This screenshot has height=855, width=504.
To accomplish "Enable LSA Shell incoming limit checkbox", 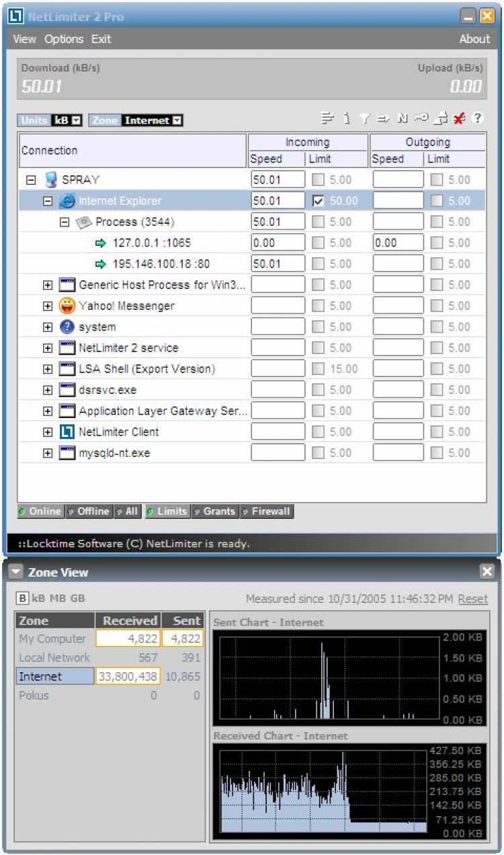I will pos(319,369).
